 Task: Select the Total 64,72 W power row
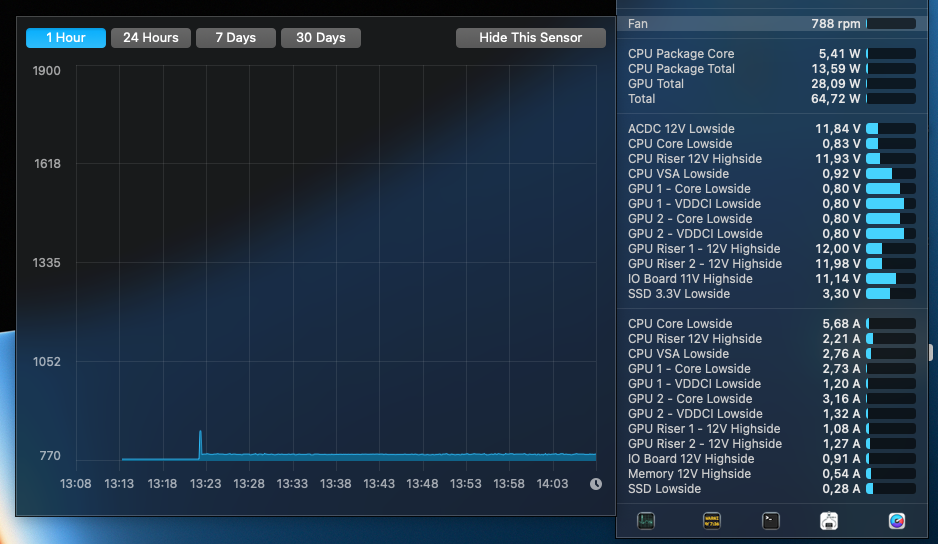coord(772,99)
